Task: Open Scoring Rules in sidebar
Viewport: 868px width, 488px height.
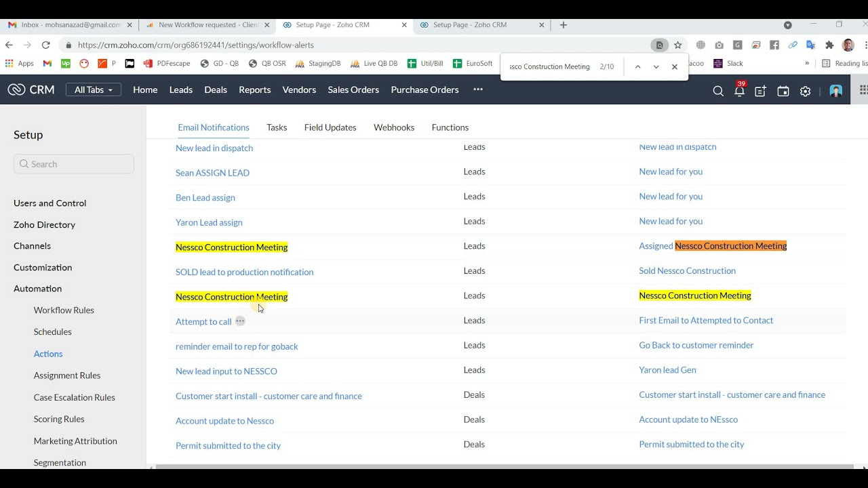Action: tap(59, 419)
